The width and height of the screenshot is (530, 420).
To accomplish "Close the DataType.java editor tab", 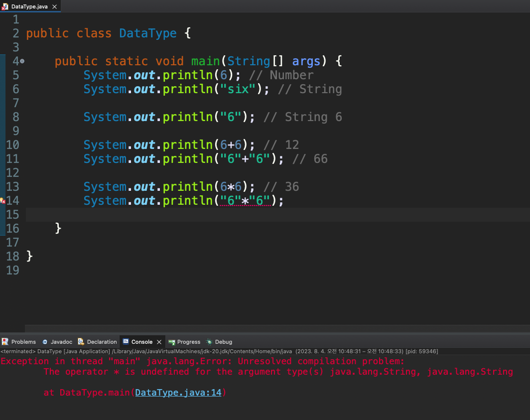I will point(54,6).
